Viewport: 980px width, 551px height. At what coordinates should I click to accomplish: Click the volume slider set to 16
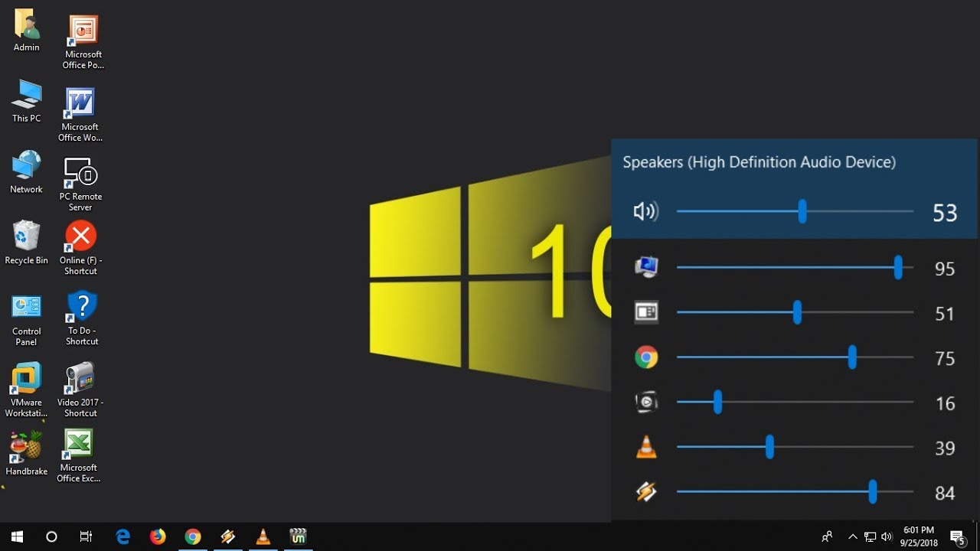pyautogui.click(x=795, y=402)
